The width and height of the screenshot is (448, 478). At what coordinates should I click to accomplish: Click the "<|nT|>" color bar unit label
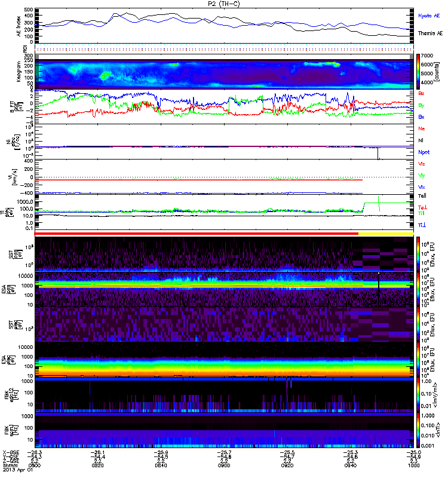coord(437,430)
